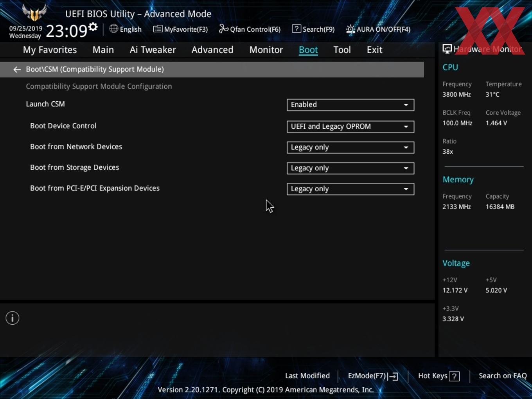This screenshot has height=399, width=532.
Task: Click the 23:09 clock display
Action: point(66,31)
